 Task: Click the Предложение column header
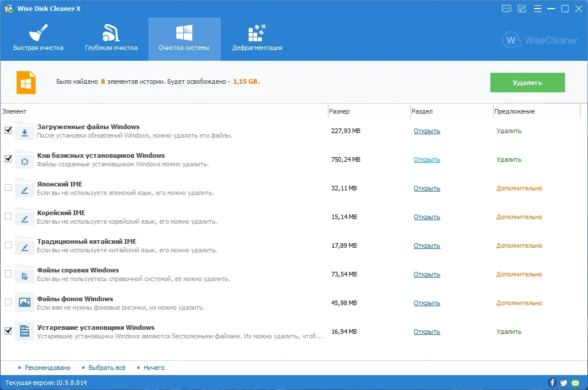(x=514, y=111)
